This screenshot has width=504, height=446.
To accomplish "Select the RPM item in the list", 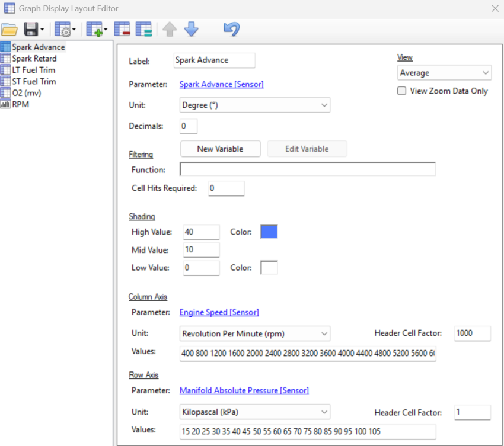I will coord(20,104).
